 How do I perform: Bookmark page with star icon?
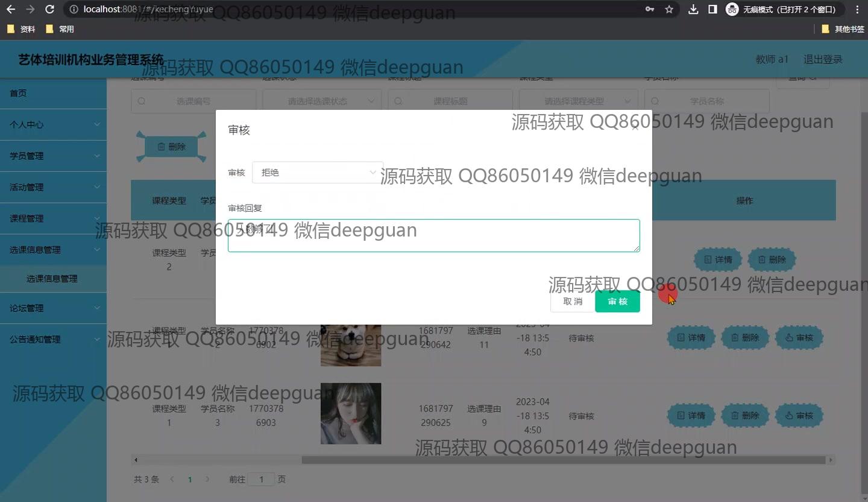click(669, 10)
